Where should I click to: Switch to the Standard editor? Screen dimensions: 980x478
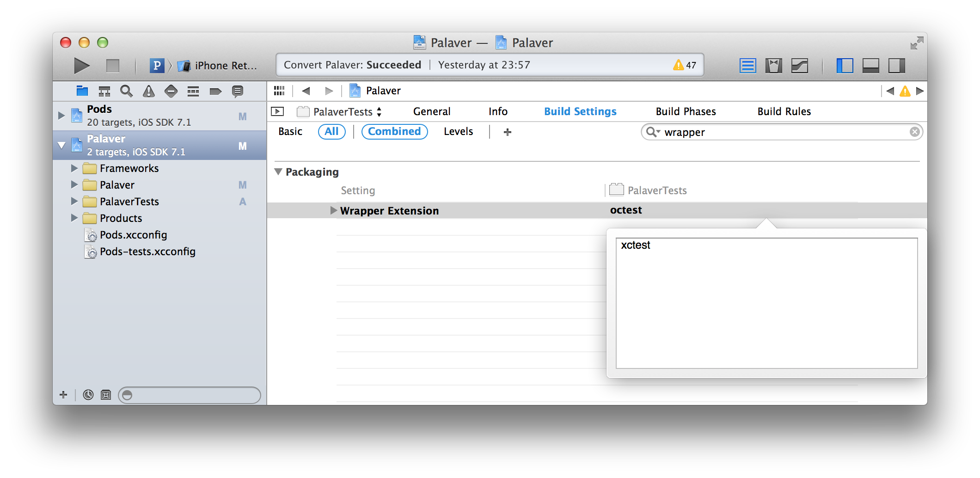(747, 66)
